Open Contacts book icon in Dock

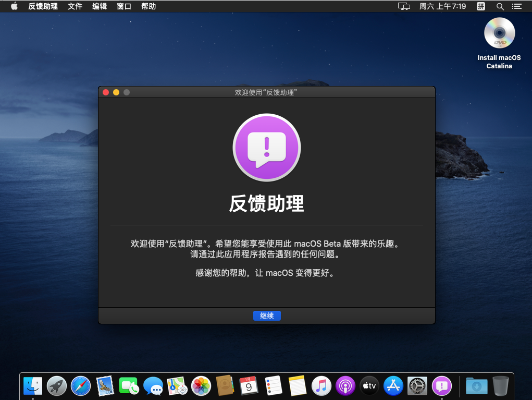[225, 386]
